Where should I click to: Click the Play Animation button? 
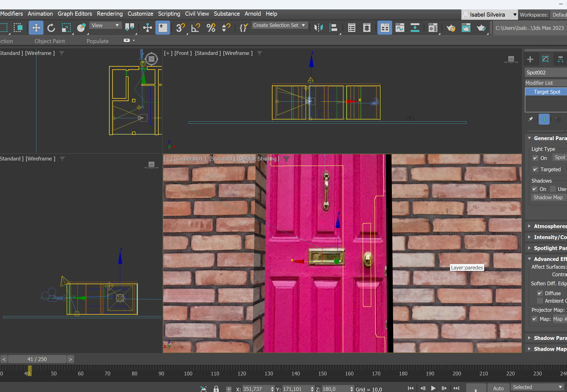click(x=433, y=388)
